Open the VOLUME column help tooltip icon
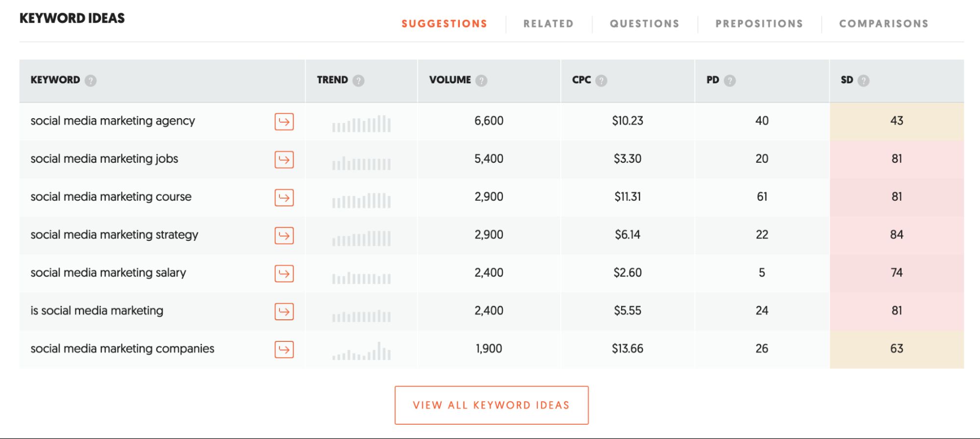 (481, 79)
